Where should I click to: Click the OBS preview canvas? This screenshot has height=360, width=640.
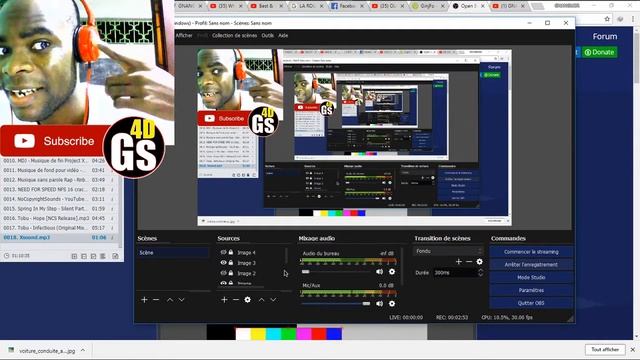click(354, 137)
